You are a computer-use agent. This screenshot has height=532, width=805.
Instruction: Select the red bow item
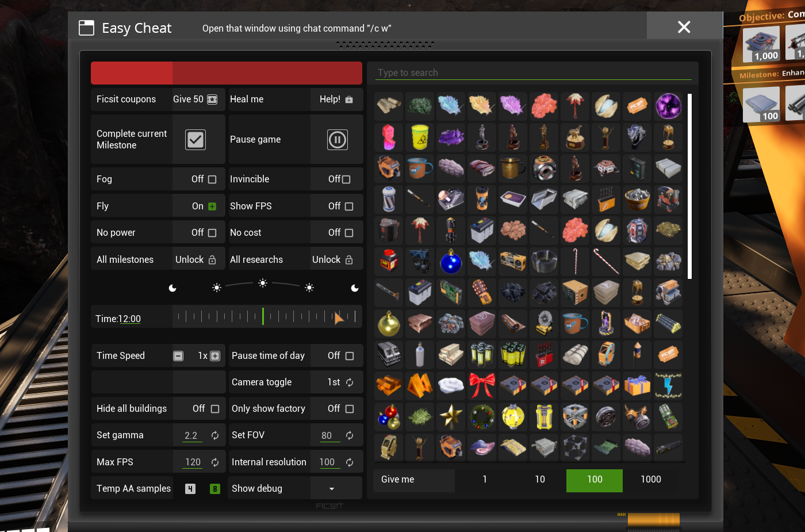pyautogui.click(x=482, y=385)
